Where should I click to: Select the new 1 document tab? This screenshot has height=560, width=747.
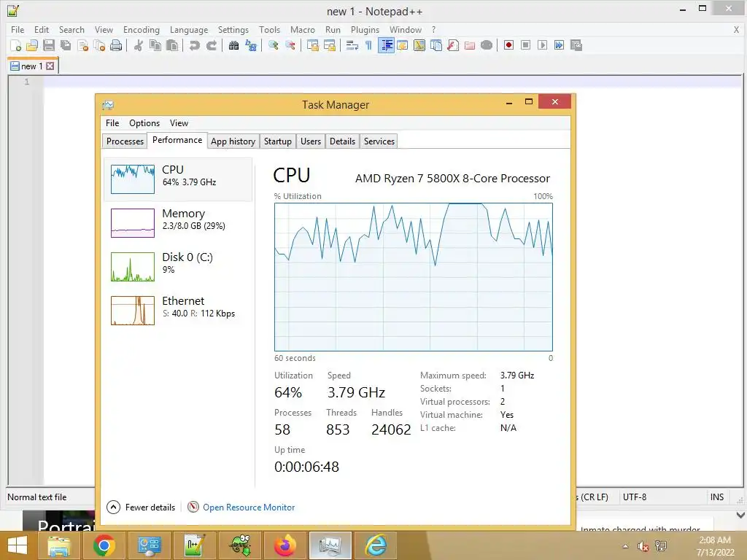[x=32, y=66]
